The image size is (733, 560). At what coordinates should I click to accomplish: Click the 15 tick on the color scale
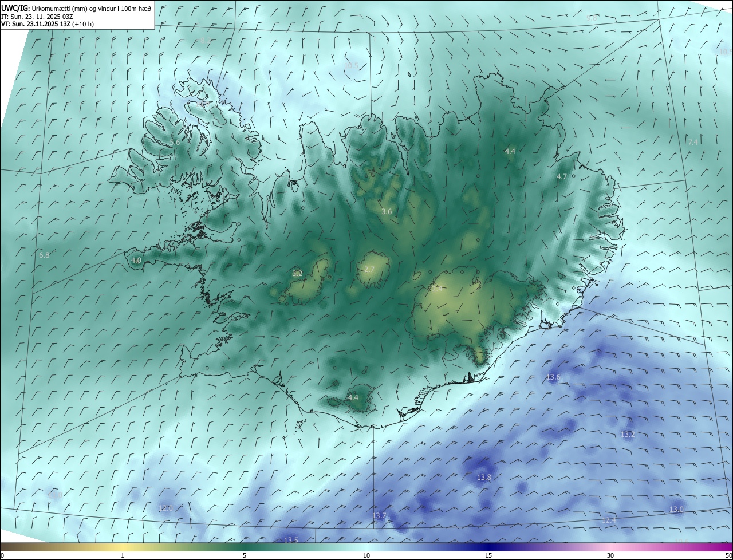488,555
